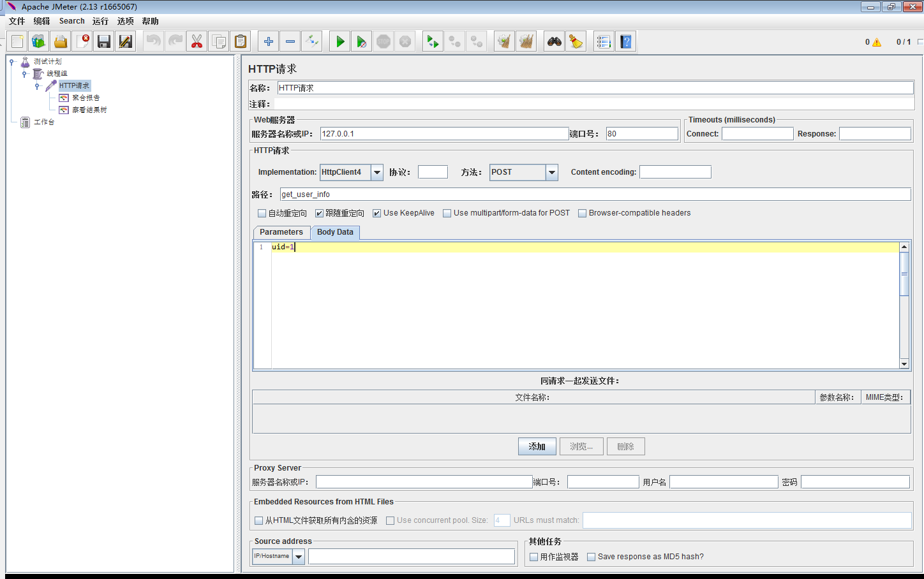The height and width of the screenshot is (579, 924).
Task: Open the 运行 menu
Action: (x=101, y=21)
